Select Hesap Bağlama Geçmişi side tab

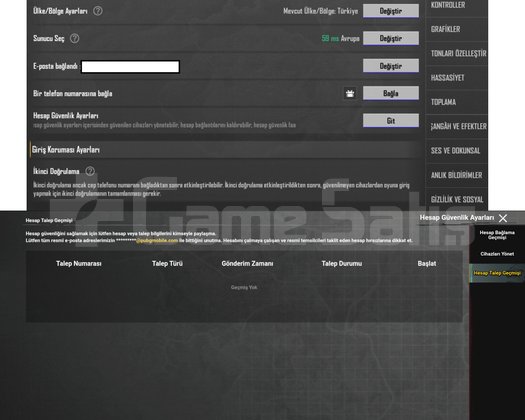(x=497, y=235)
